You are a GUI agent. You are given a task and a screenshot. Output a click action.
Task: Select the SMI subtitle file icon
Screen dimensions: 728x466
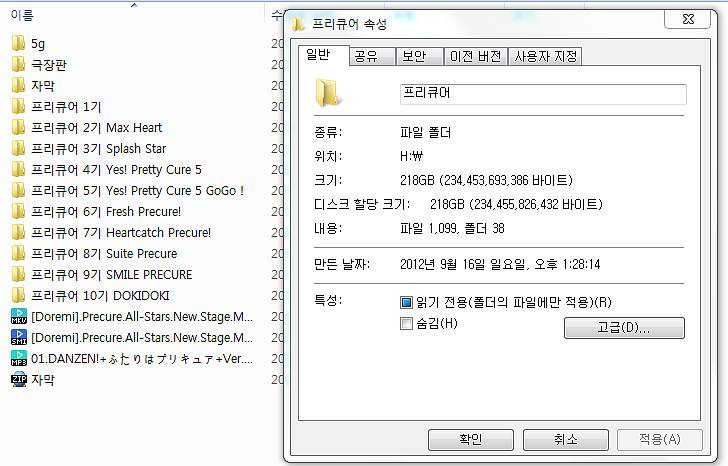click(19, 337)
